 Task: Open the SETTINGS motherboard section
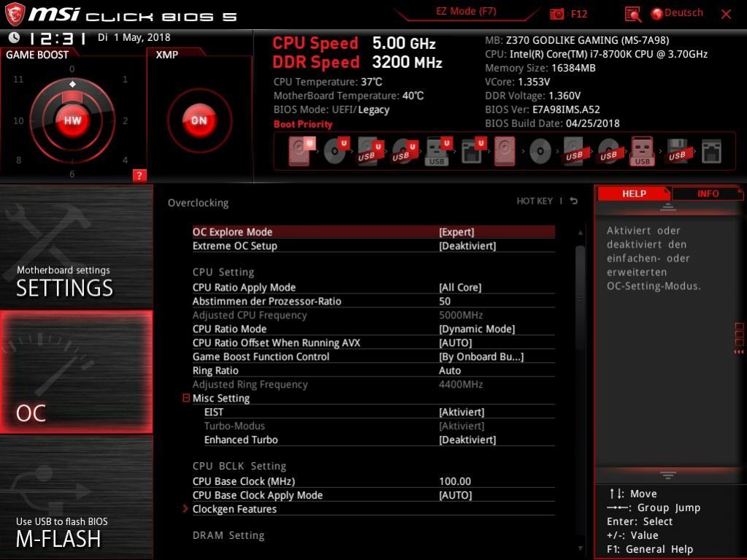point(77,247)
